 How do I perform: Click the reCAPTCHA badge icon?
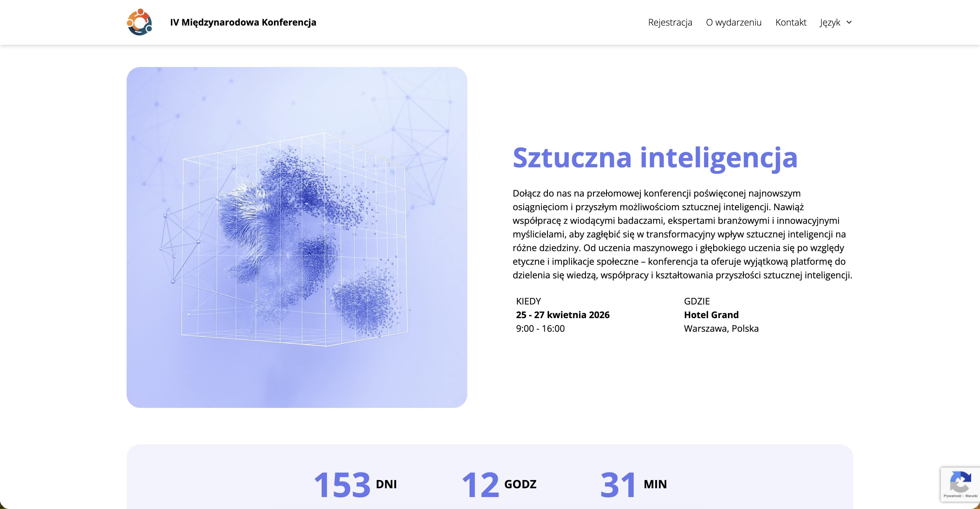pos(961,481)
